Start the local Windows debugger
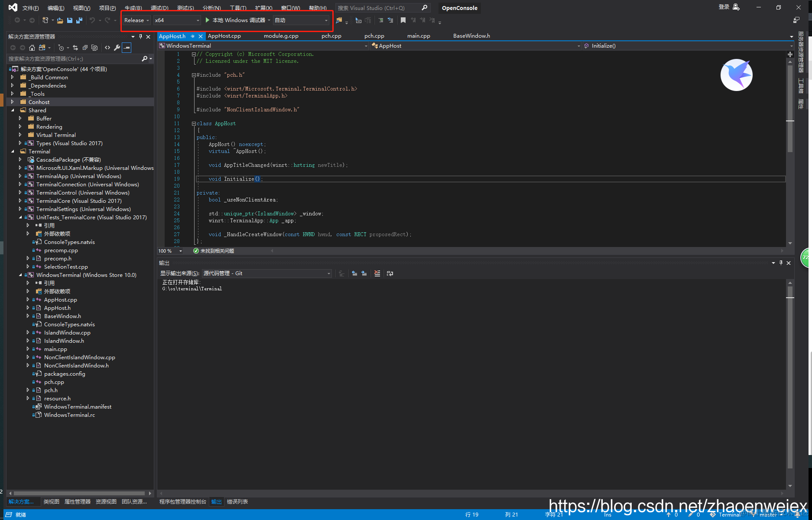Viewport: 812px width, 520px height. (235, 20)
